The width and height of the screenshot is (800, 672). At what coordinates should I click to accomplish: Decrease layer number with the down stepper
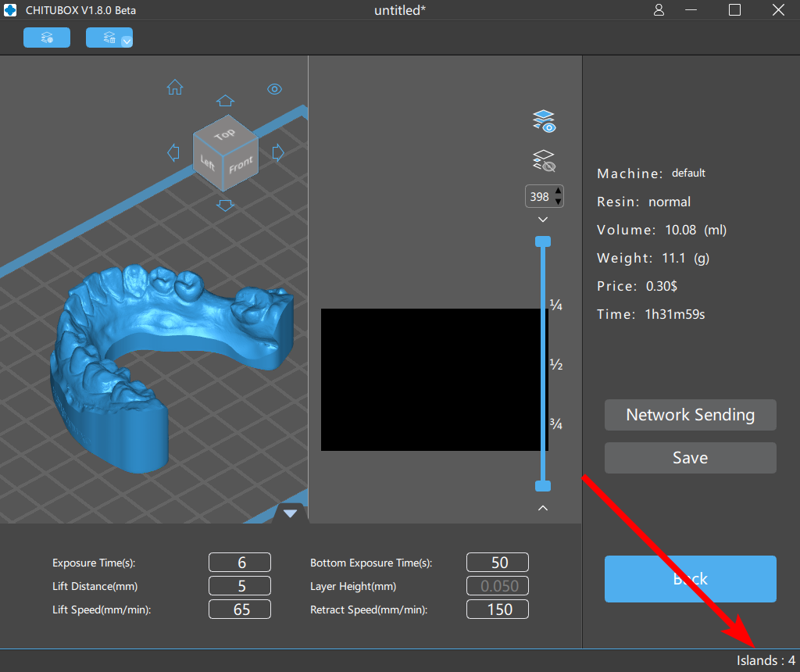point(558,202)
